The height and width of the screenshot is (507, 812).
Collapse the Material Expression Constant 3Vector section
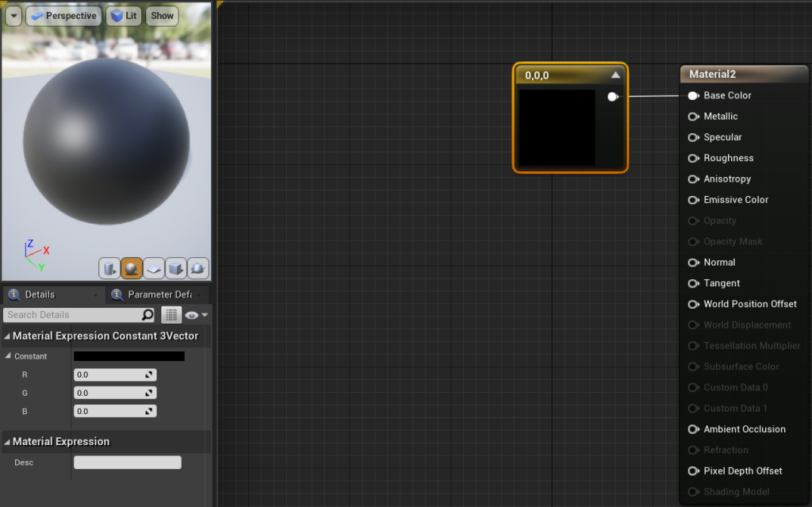pyautogui.click(x=8, y=336)
